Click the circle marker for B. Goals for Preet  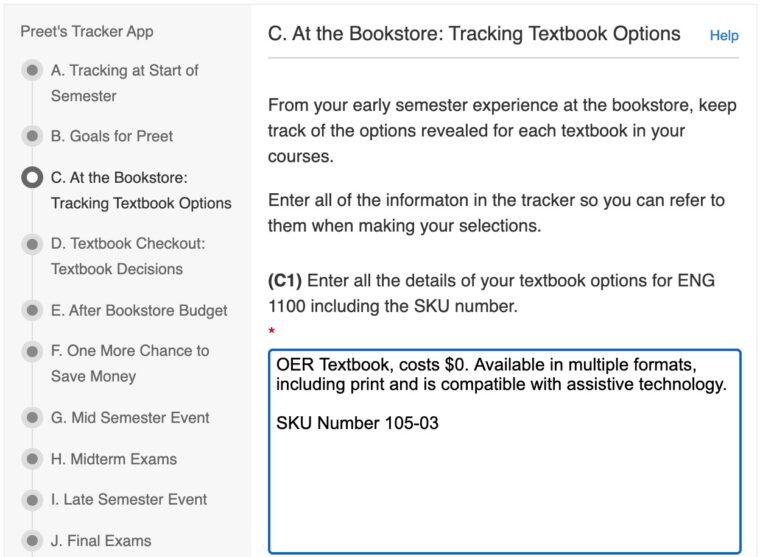click(x=33, y=136)
